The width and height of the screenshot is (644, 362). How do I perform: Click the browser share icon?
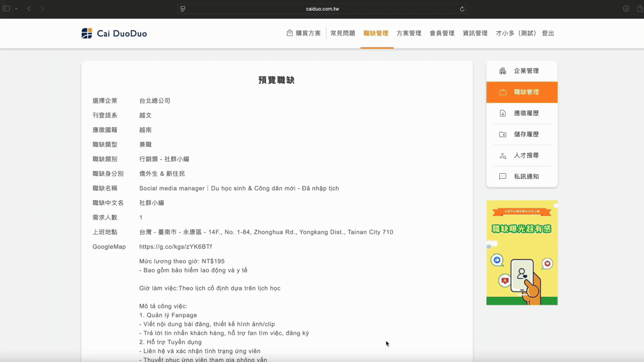tap(640, 9)
